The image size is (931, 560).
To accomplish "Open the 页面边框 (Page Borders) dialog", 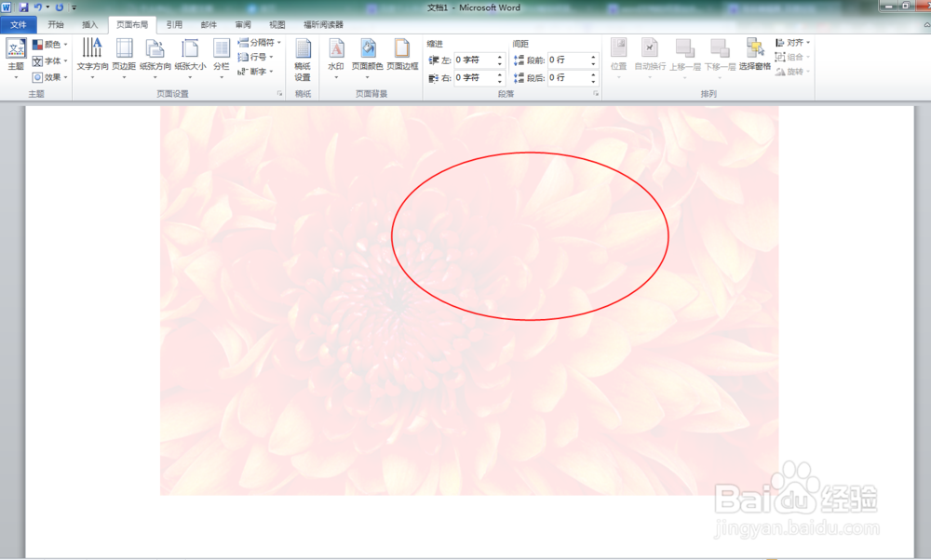I will (400, 56).
